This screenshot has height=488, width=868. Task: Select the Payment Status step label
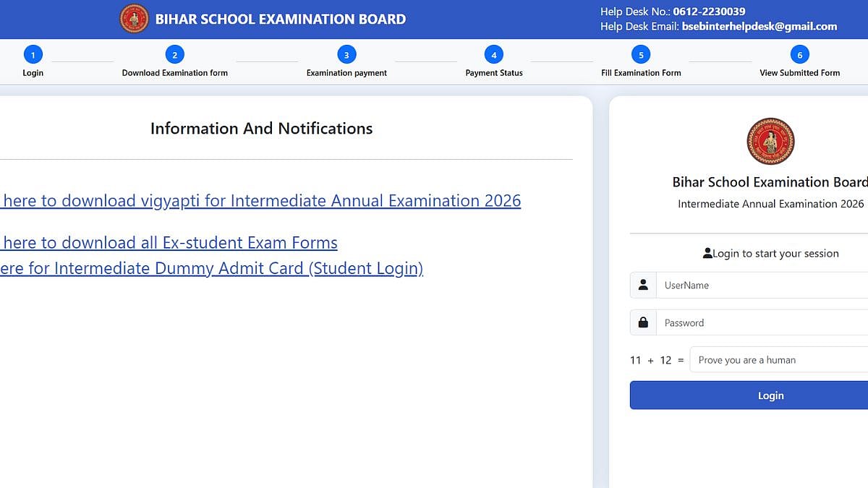[x=493, y=73]
